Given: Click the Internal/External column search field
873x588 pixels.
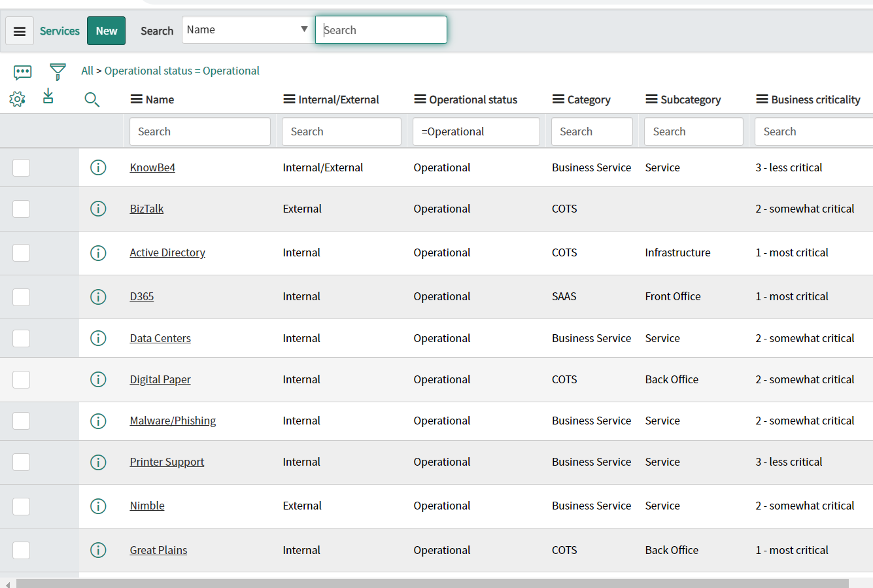Looking at the screenshot, I should (341, 131).
